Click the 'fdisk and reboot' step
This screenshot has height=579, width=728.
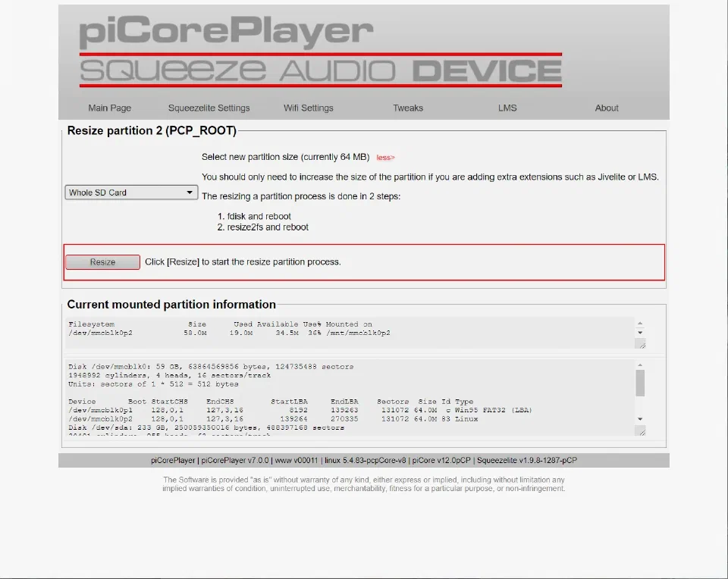[x=259, y=216]
